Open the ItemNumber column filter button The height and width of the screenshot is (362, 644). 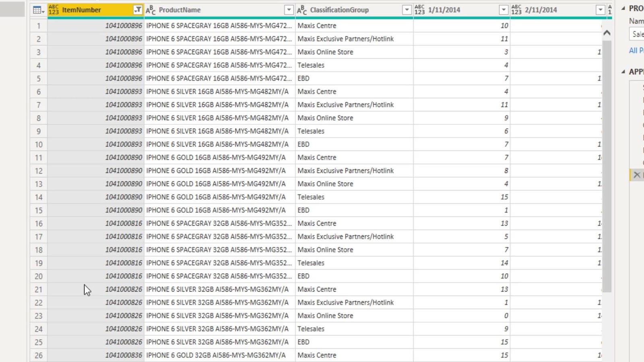[x=138, y=10]
